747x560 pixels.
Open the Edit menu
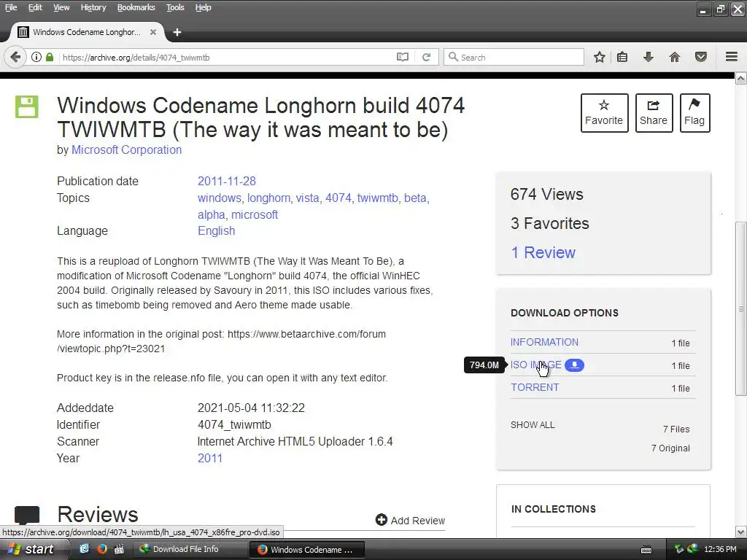tap(35, 7)
